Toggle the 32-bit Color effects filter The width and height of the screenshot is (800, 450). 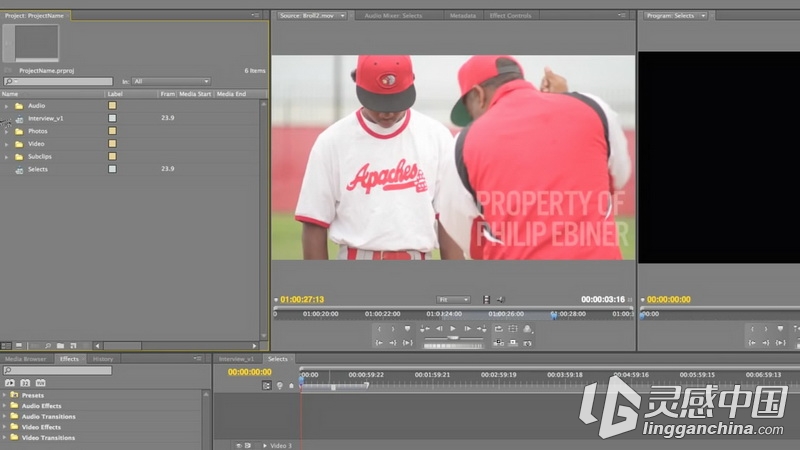pyautogui.click(x=25, y=383)
